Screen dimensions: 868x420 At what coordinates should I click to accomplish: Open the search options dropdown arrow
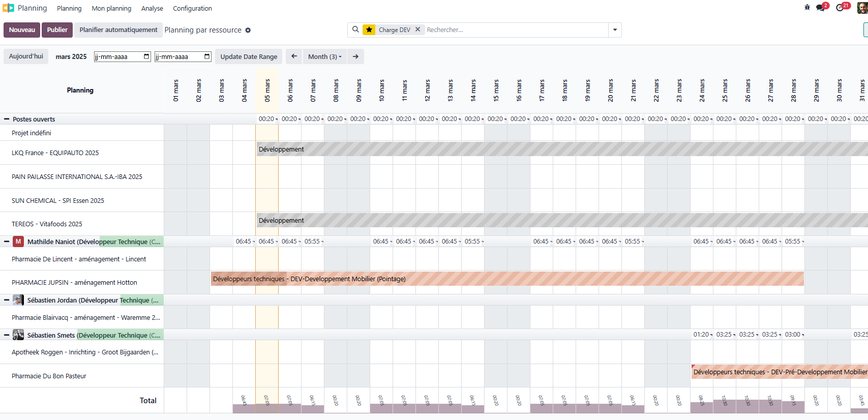click(x=615, y=30)
